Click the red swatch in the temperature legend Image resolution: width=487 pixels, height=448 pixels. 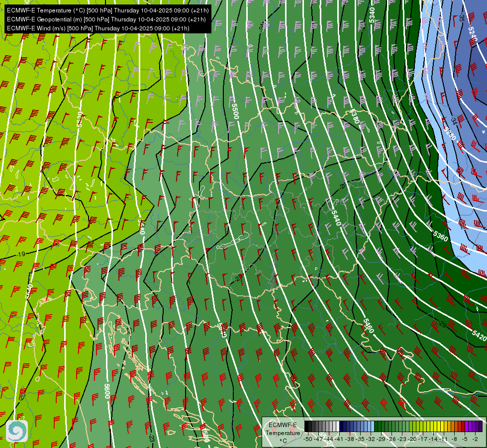tap(463, 426)
